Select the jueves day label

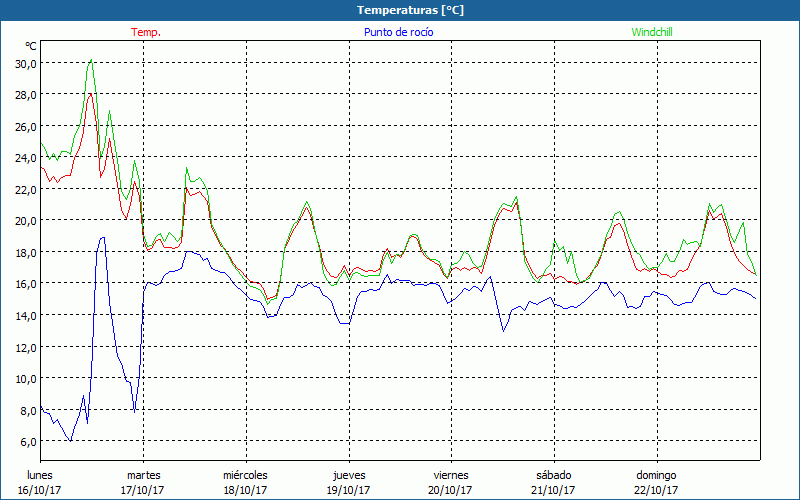[348, 474]
